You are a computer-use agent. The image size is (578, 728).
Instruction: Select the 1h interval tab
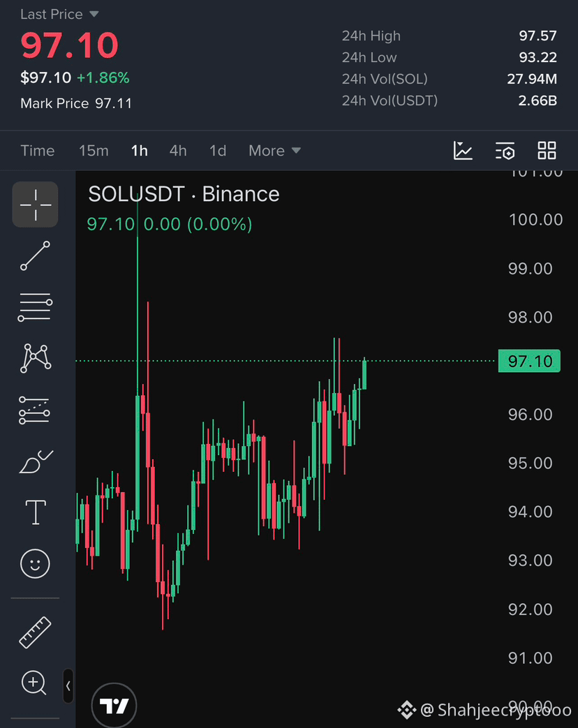pos(140,151)
